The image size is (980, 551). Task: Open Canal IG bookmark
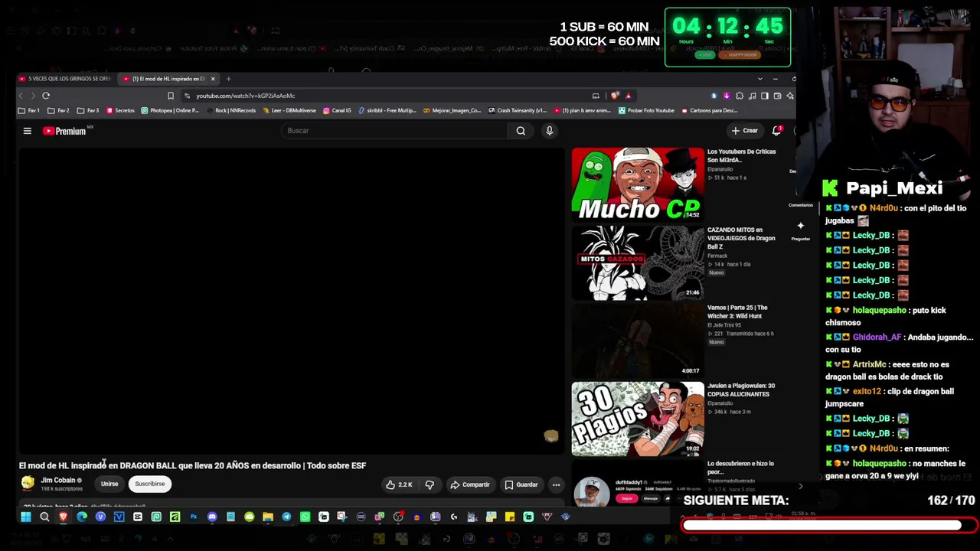(337, 111)
